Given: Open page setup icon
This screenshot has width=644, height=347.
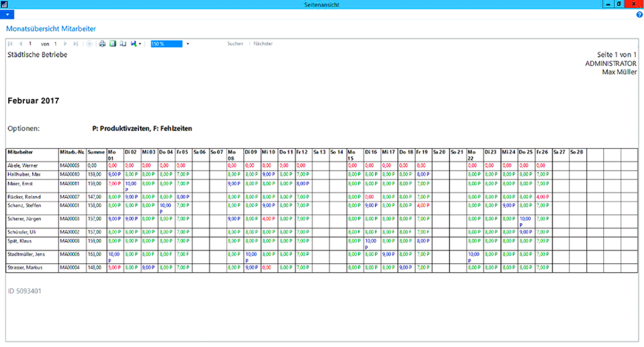Looking at the screenshot, I should 123,44.
